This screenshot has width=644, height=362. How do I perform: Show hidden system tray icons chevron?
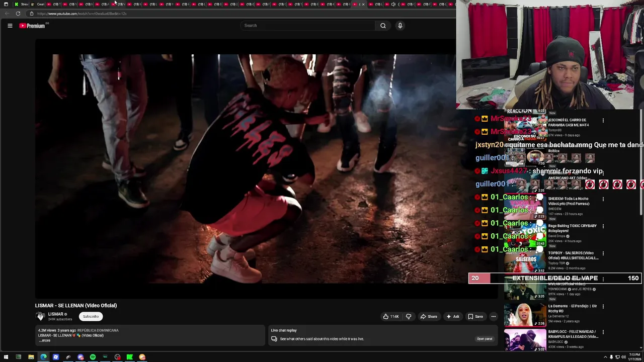(605, 357)
